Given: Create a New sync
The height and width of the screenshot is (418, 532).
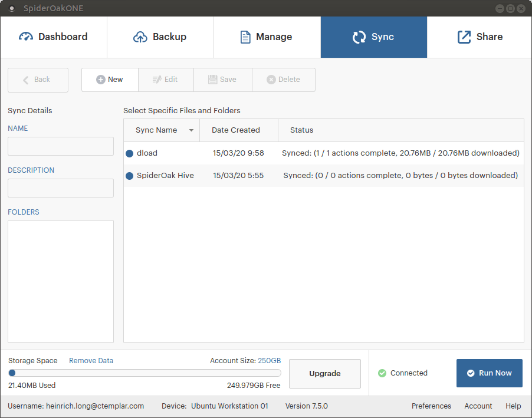Looking at the screenshot, I should [110, 80].
